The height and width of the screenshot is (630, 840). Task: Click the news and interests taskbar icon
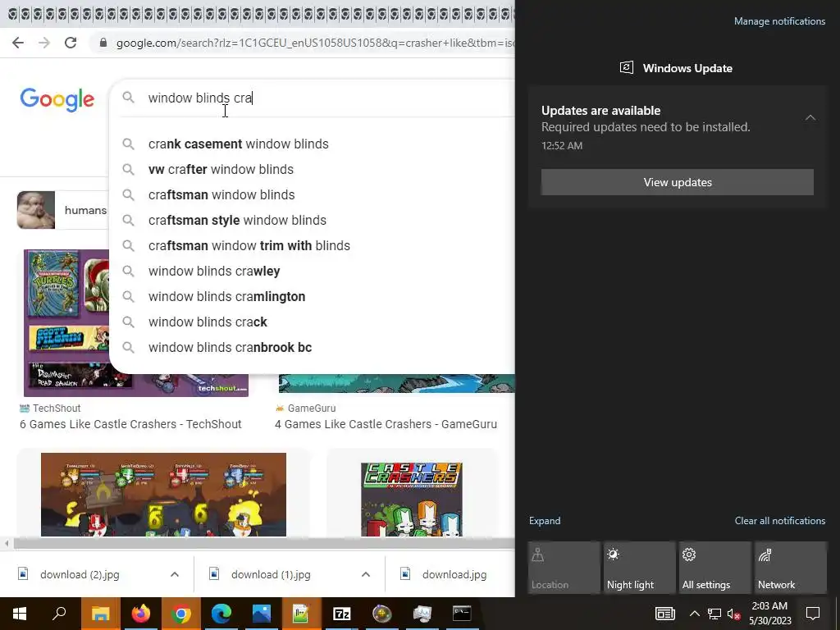(x=664, y=614)
